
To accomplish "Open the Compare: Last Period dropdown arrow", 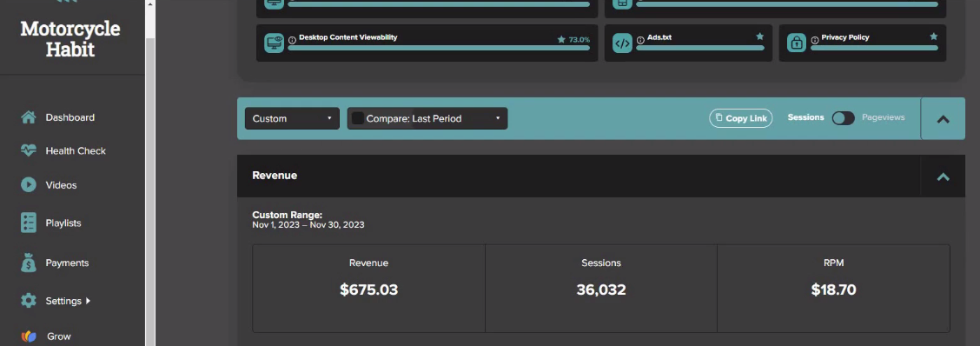I will coord(498,118).
